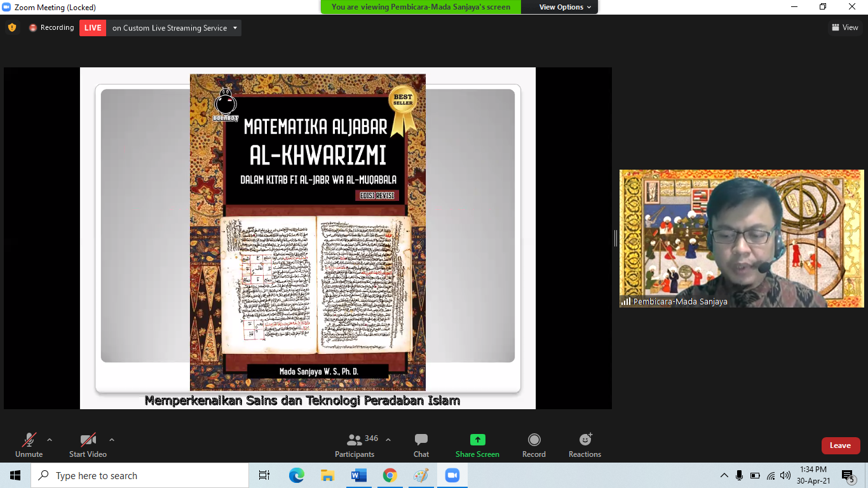Expand audio options arrow beside Unmute
Viewport: 868px width, 488px height.
[50, 440]
